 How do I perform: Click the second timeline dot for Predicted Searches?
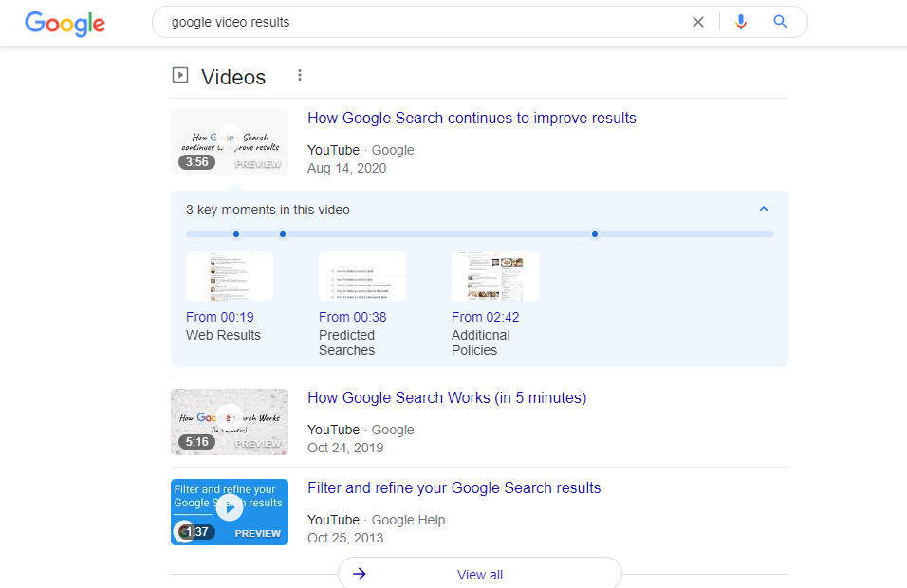pos(283,234)
